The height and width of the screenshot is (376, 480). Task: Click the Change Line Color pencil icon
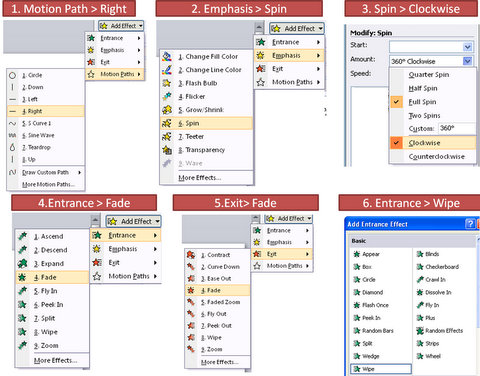point(167,70)
